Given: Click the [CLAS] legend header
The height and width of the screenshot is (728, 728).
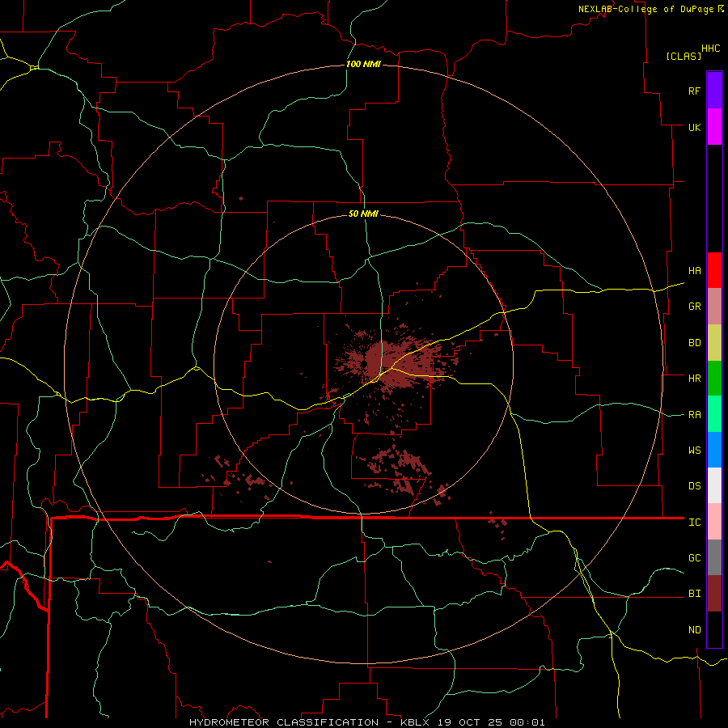Looking at the screenshot, I should coord(684,56).
